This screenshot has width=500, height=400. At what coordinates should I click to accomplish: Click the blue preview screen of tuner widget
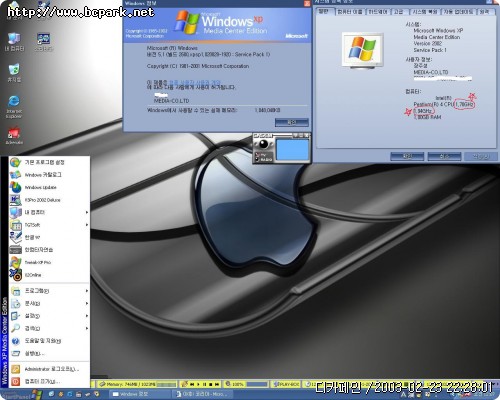[293, 149]
